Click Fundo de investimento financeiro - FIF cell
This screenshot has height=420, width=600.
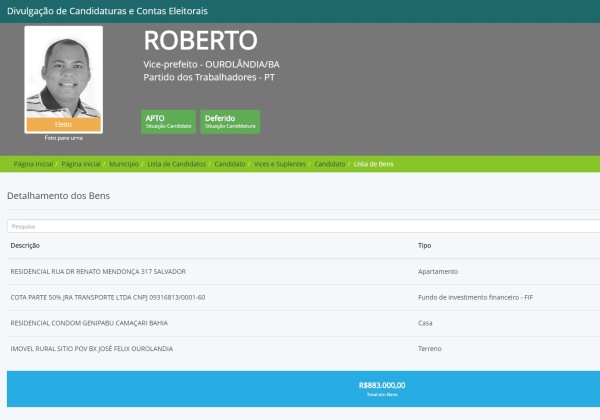pyautogui.click(x=476, y=297)
